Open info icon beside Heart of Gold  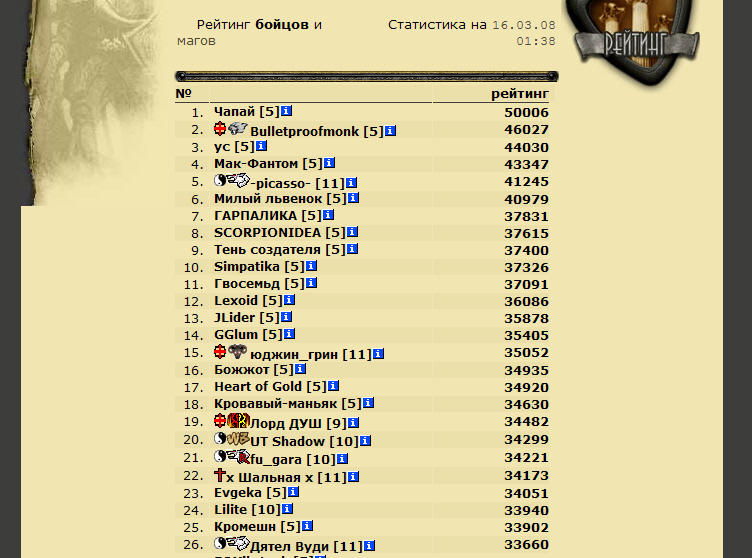(x=333, y=386)
